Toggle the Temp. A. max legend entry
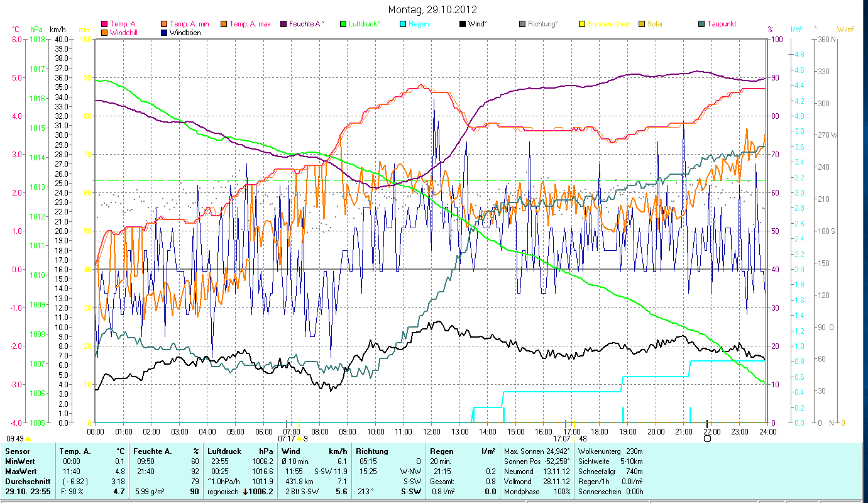Image resolution: width=868 pixels, height=503 pixels. 250,25
